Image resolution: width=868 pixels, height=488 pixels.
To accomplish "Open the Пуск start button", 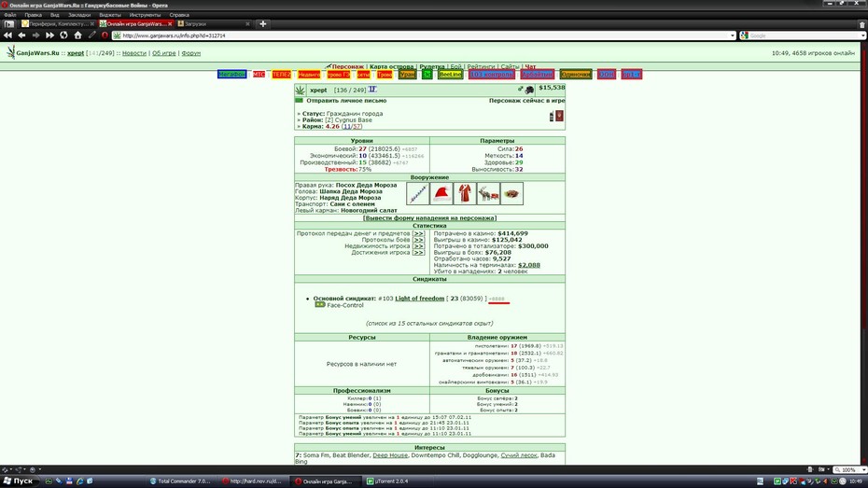I will 19,481.
